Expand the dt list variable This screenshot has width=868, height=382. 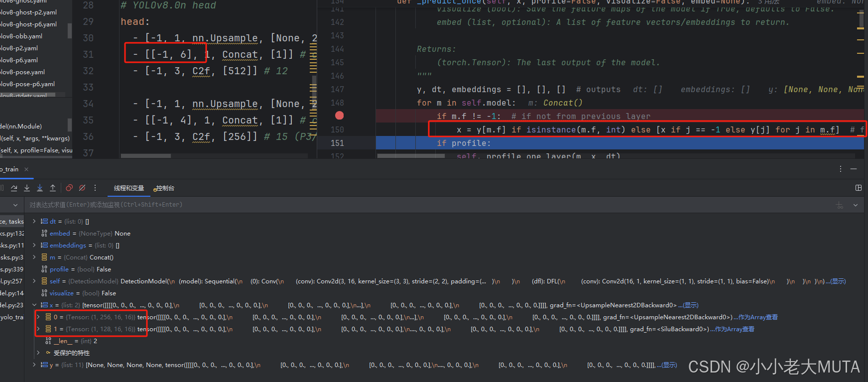click(34, 221)
